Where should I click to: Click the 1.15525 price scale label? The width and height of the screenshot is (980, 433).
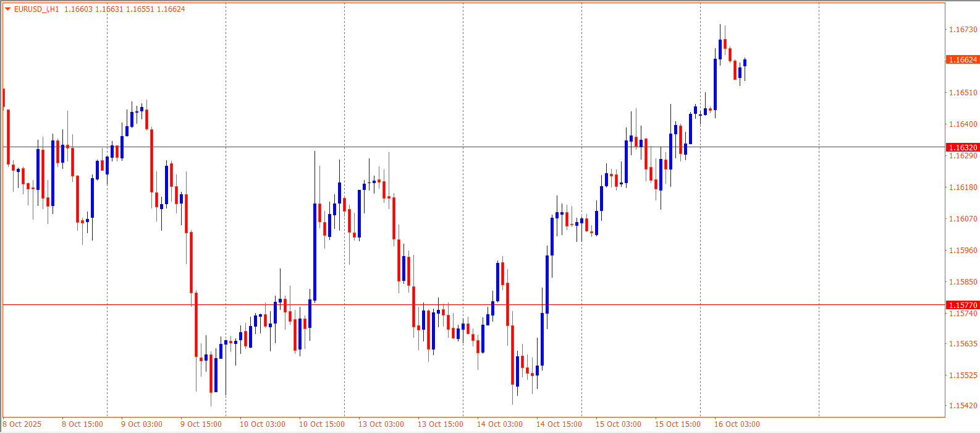pyautogui.click(x=963, y=375)
